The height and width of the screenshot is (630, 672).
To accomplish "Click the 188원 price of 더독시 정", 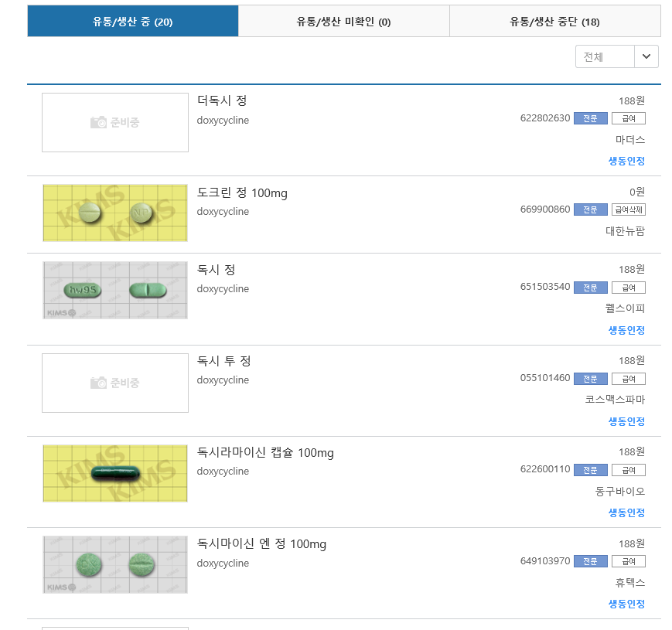I will (632, 100).
